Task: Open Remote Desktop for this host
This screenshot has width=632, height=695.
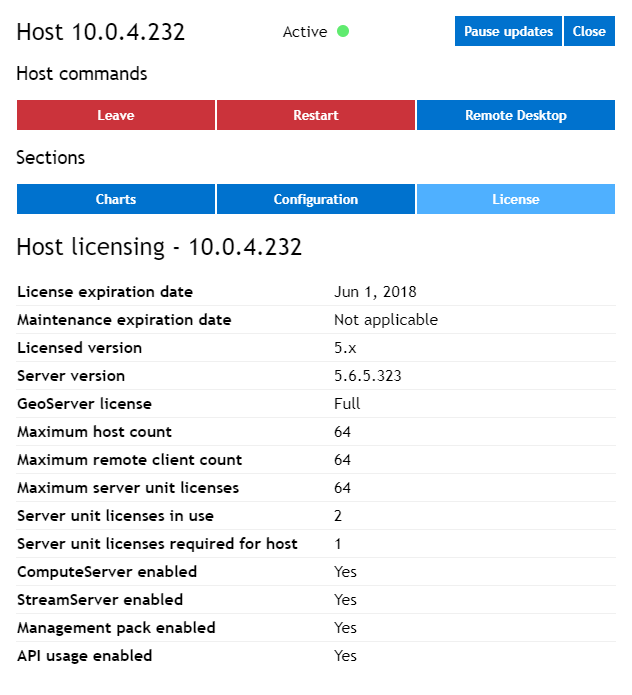Action: tap(515, 115)
